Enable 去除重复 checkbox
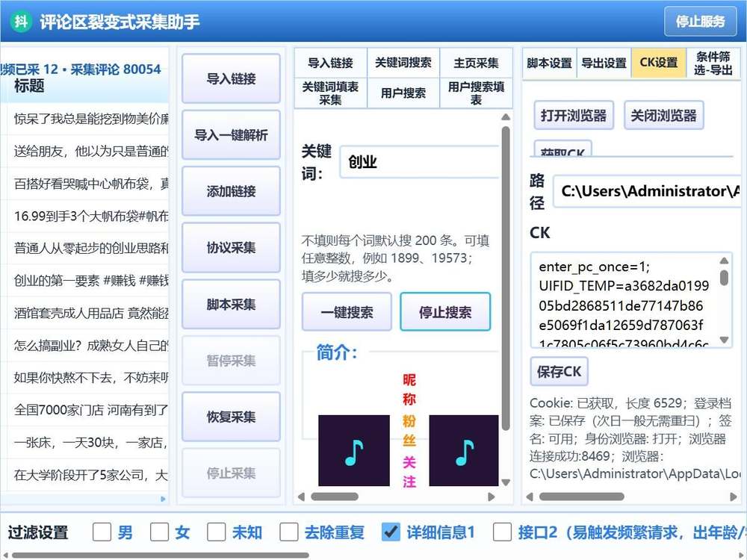 289,532
